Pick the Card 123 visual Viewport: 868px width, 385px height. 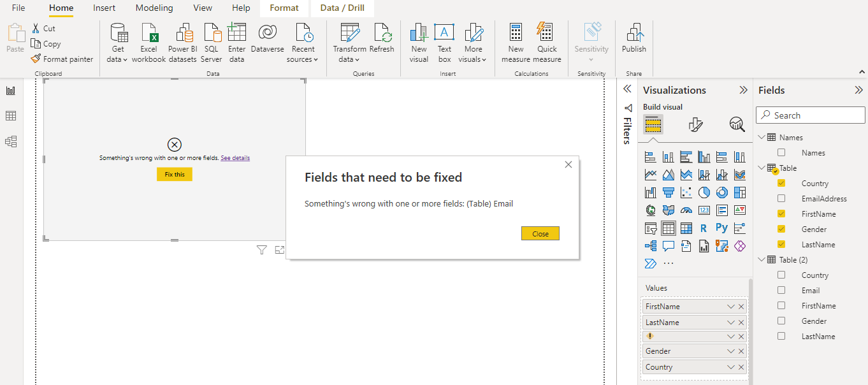(704, 210)
